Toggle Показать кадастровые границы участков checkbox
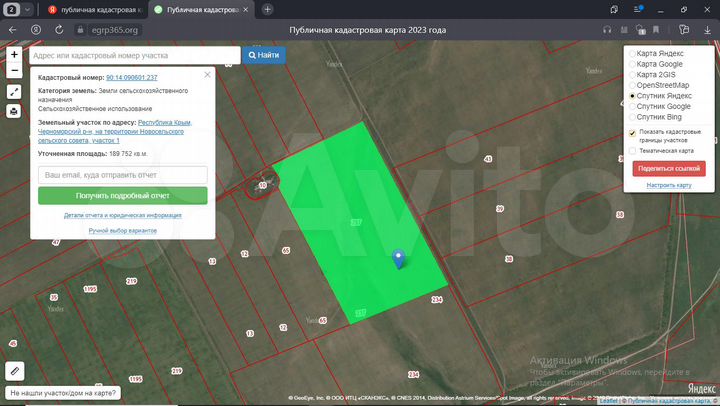 (x=632, y=132)
